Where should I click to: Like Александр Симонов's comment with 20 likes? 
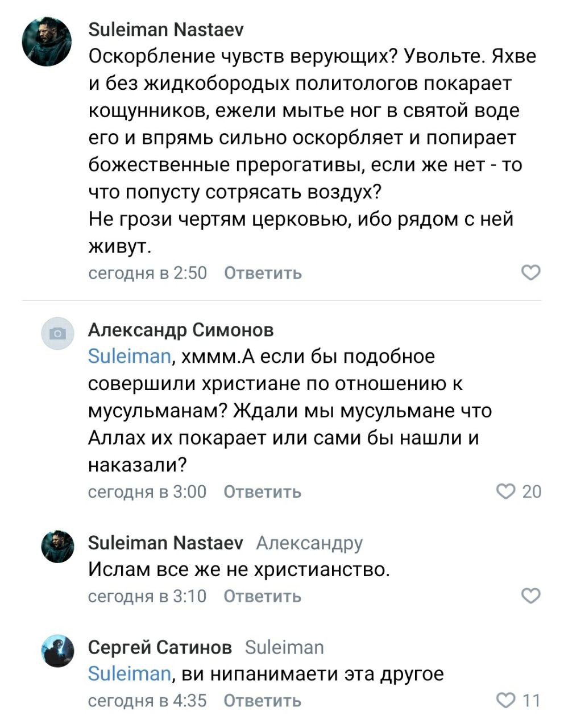coord(505,491)
